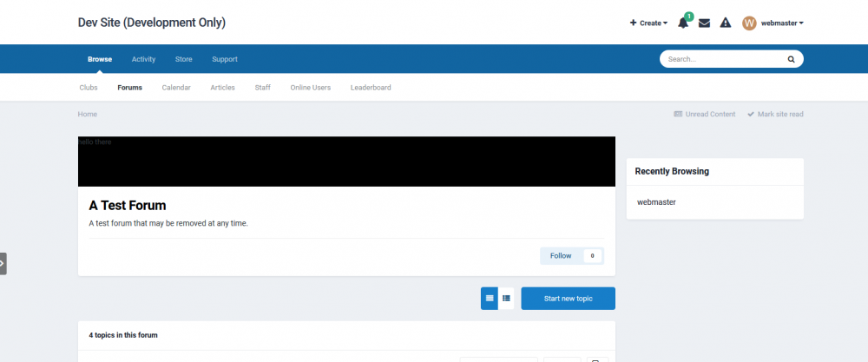Click the '4 topics in this forum' text
This screenshot has width=868, height=362.
[123, 335]
